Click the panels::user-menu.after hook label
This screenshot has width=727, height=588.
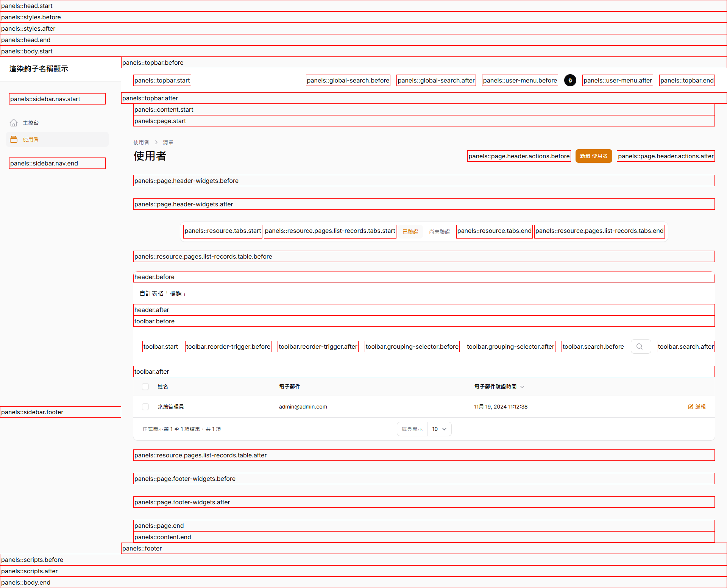click(x=618, y=80)
